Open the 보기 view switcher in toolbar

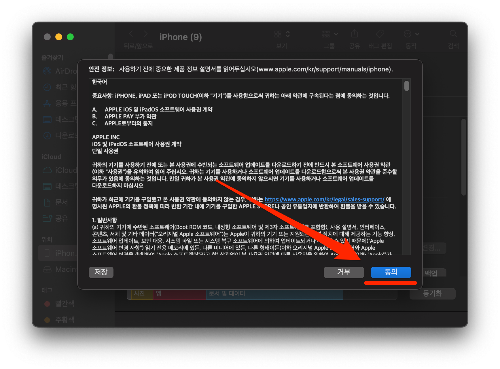coord(282,34)
